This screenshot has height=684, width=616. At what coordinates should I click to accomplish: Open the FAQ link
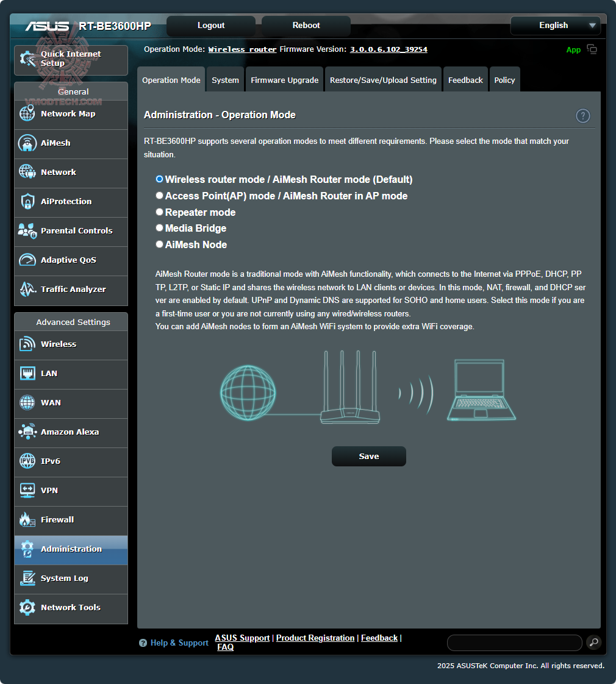pos(225,647)
